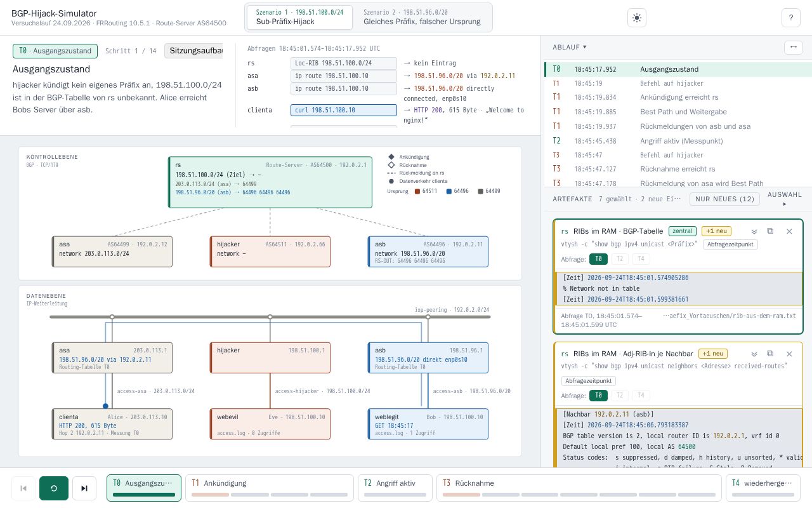
Task: Jump to the T4 wiederhergestellt phase
Action: pos(763,488)
